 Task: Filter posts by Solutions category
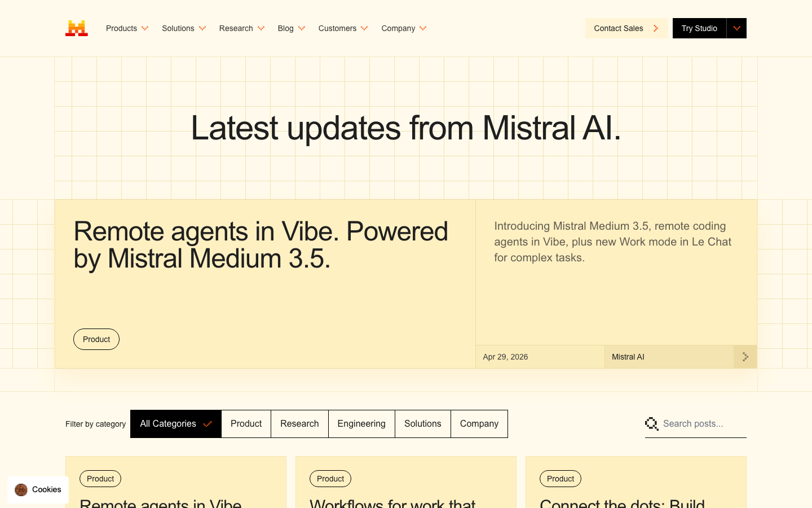(x=423, y=424)
